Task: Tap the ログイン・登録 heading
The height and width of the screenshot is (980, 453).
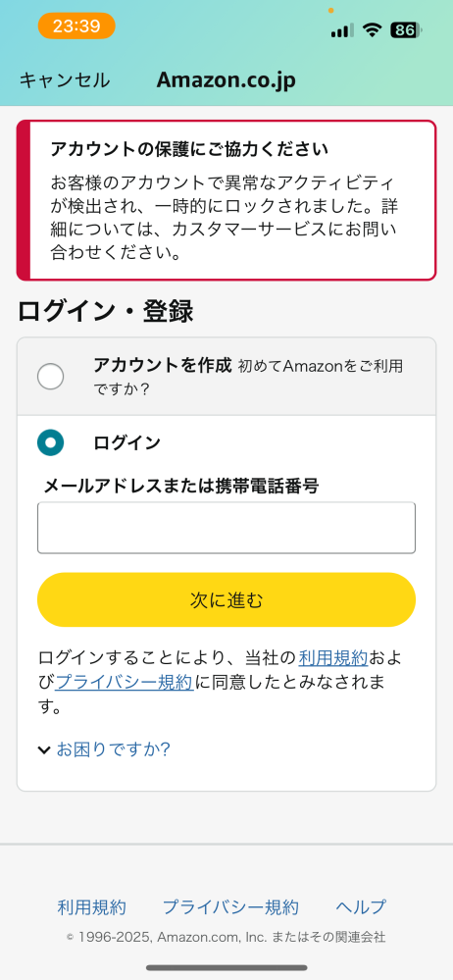Action: click(x=105, y=311)
